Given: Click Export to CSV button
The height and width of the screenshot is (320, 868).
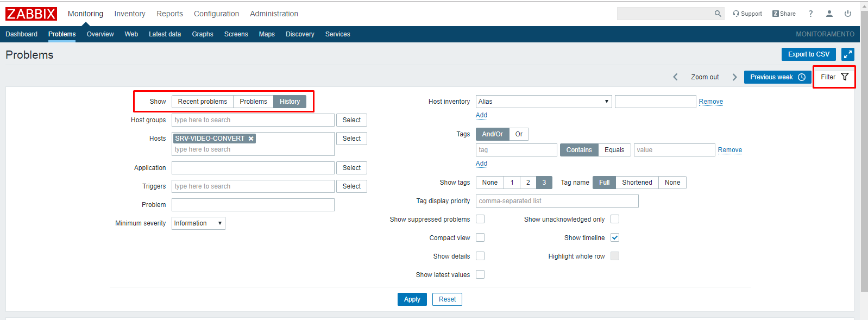Looking at the screenshot, I should (808, 54).
